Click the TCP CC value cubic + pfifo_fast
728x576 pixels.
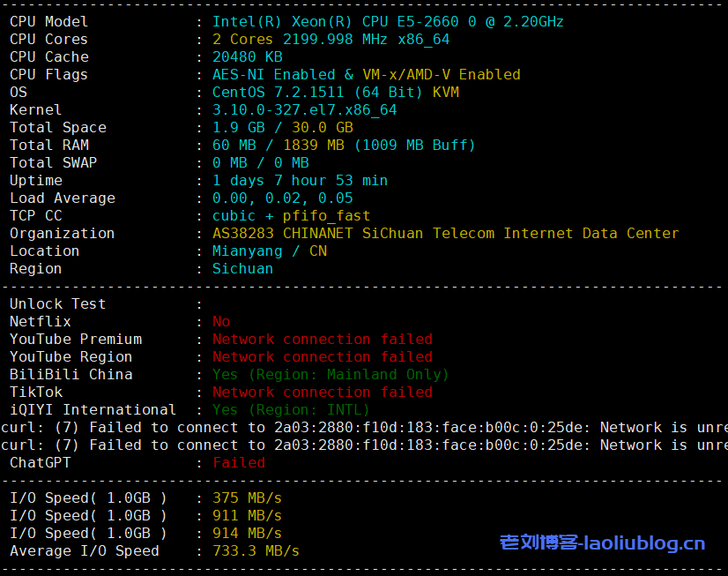point(291,216)
